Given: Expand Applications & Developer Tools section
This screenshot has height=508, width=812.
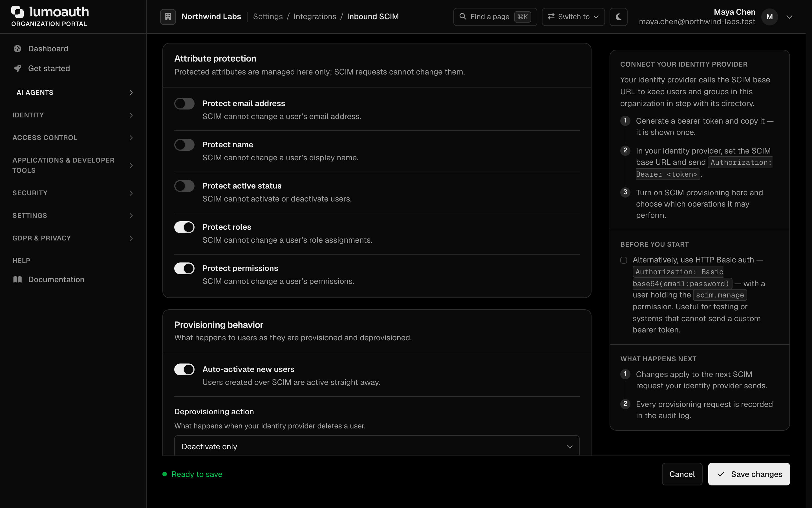Looking at the screenshot, I should pos(73,165).
